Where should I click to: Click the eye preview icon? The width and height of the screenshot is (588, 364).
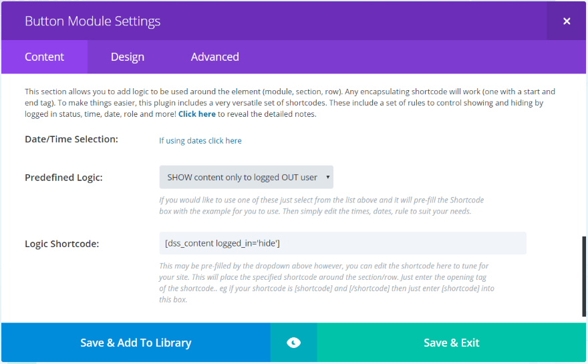(x=293, y=343)
